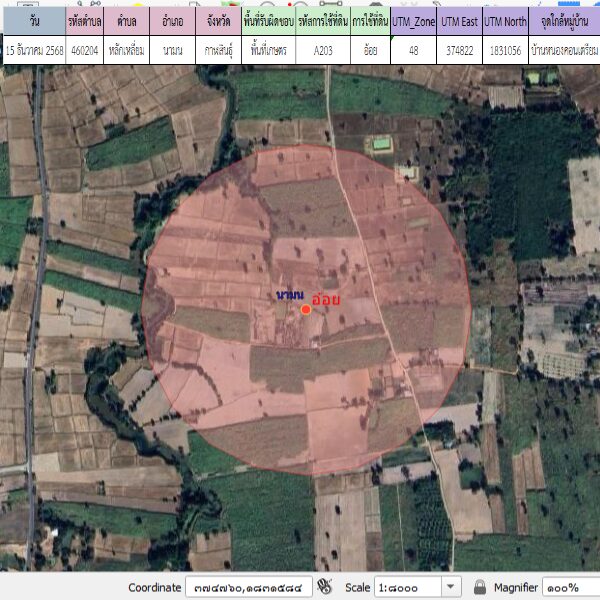Click the Magnifier percentage field

click(570, 587)
